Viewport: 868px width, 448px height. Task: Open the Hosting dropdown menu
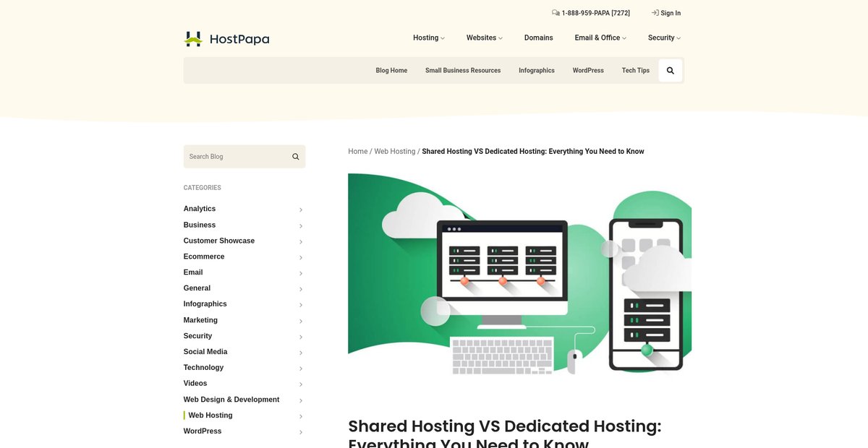click(x=429, y=38)
